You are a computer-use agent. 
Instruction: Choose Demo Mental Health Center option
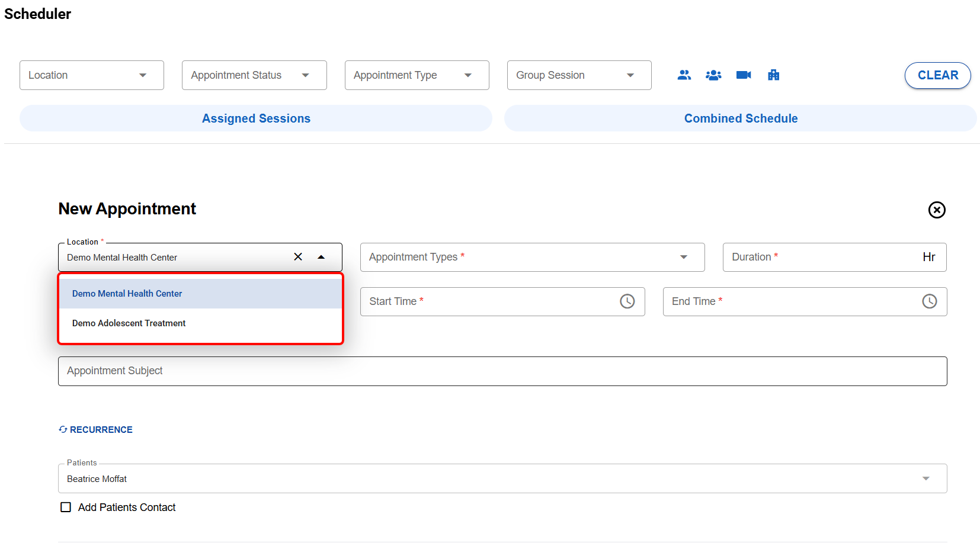127,294
